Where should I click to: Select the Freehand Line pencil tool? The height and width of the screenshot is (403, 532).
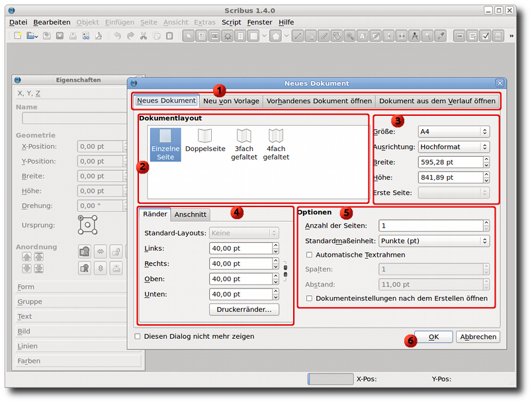324,36
